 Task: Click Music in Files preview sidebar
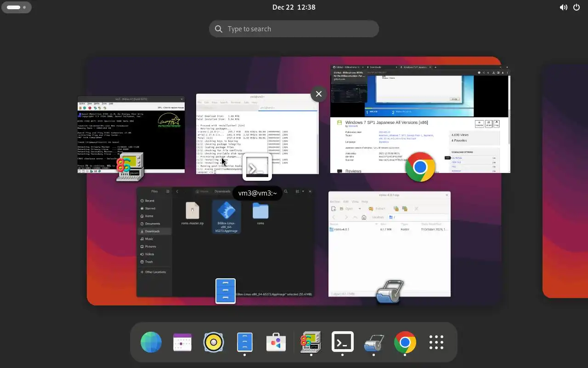point(149,239)
